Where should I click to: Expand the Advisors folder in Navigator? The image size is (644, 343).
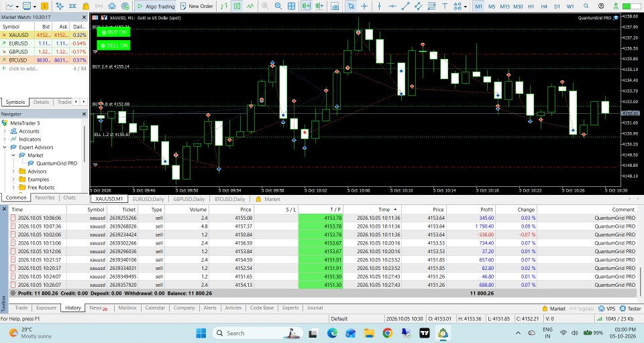[13, 171]
